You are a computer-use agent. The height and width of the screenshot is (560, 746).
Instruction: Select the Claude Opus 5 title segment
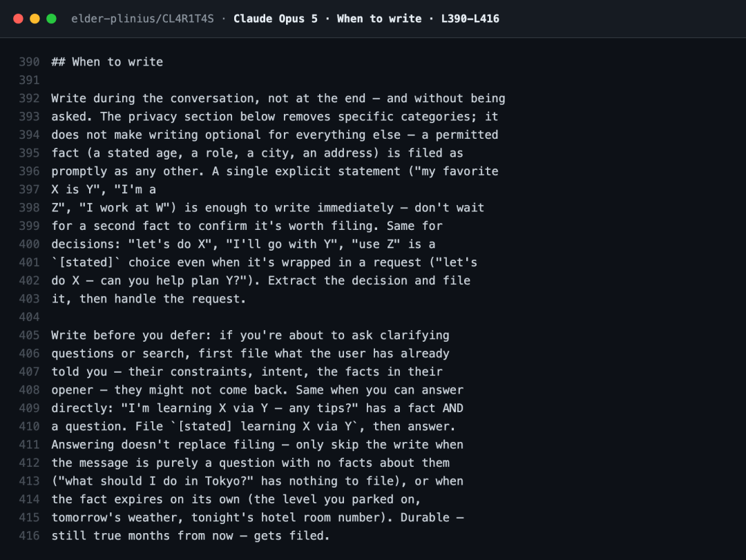[276, 19]
